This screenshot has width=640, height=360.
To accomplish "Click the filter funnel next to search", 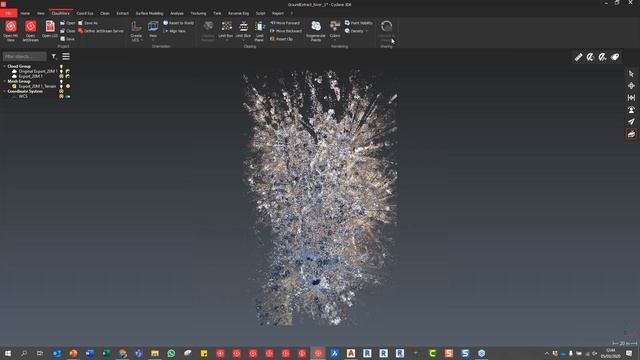I will 54,56.
